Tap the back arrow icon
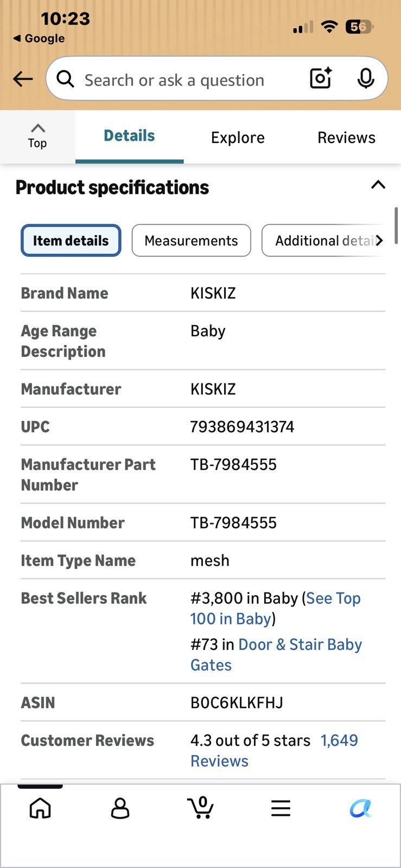 coord(23,79)
